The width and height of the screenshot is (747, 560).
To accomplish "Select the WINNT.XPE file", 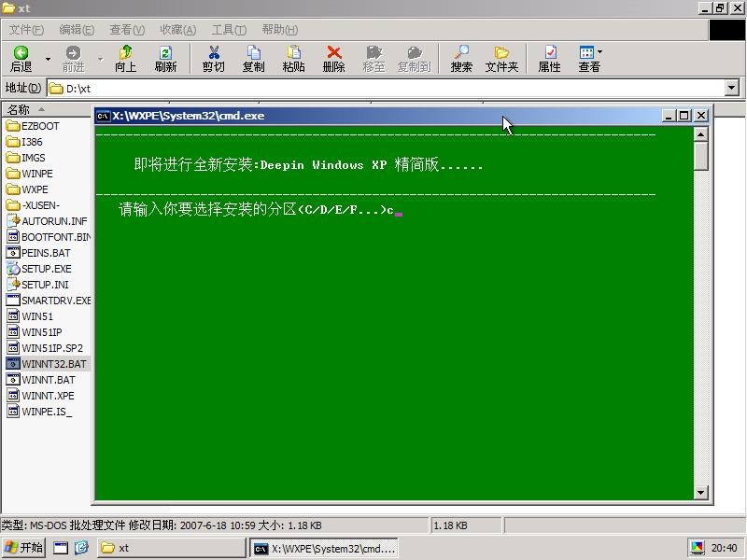I will click(40, 396).
